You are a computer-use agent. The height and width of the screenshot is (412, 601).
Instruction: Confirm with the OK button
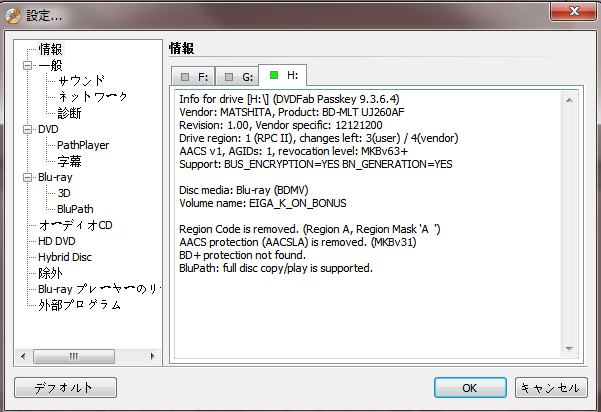pos(470,387)
